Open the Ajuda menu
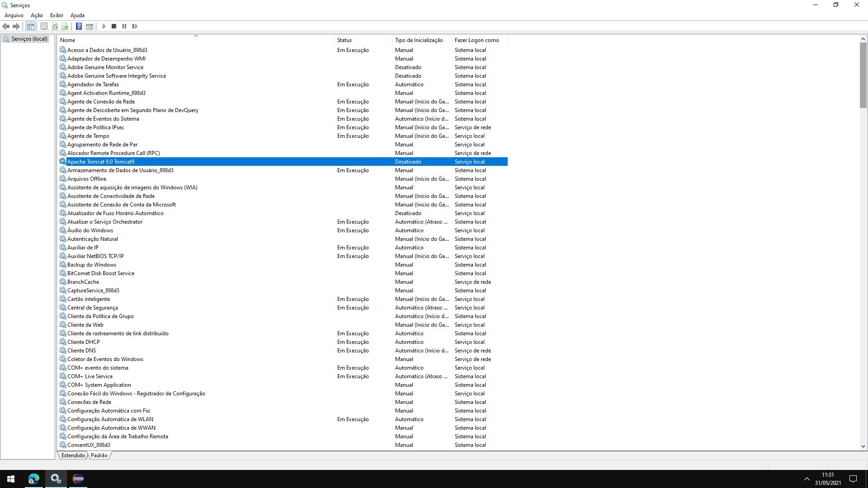 [x=77, y=15]
